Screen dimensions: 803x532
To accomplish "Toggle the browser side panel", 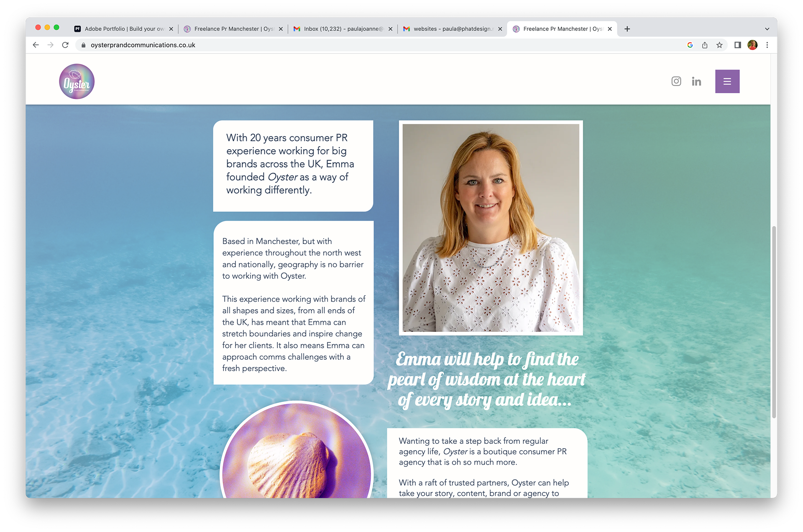I will [738, 45].
